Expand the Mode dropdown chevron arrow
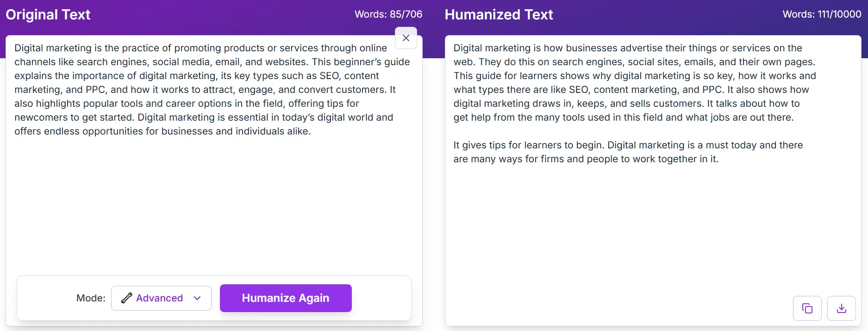Viewport: 868px width, 331px height. [197, 298]
